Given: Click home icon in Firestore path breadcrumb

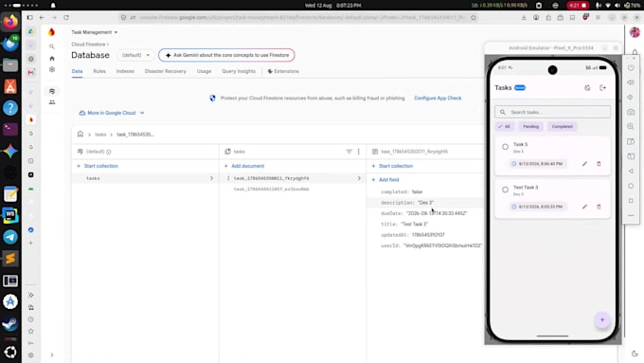Looking at the screenshot, I should point(80,134).
